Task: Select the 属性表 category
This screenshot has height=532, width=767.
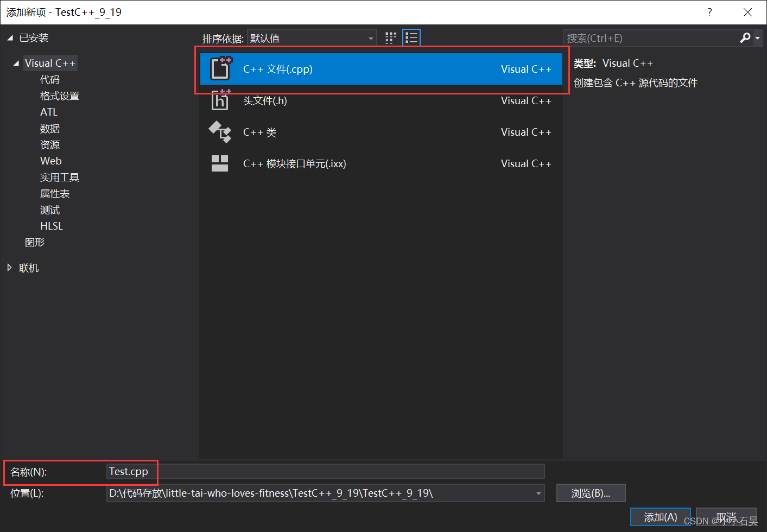Action: [55, 194]
